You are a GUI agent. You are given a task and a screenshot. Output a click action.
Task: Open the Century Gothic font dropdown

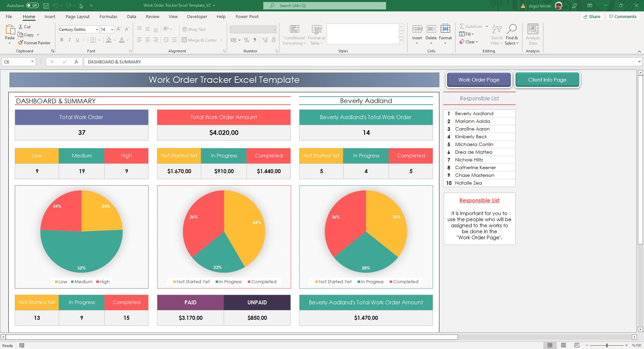[x=96, y=30]
